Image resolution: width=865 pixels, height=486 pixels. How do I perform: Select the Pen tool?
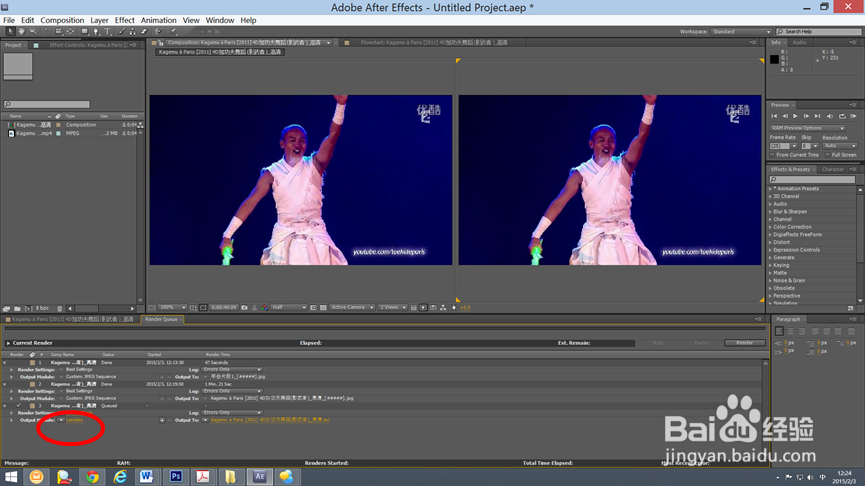[x=96, y=31]
